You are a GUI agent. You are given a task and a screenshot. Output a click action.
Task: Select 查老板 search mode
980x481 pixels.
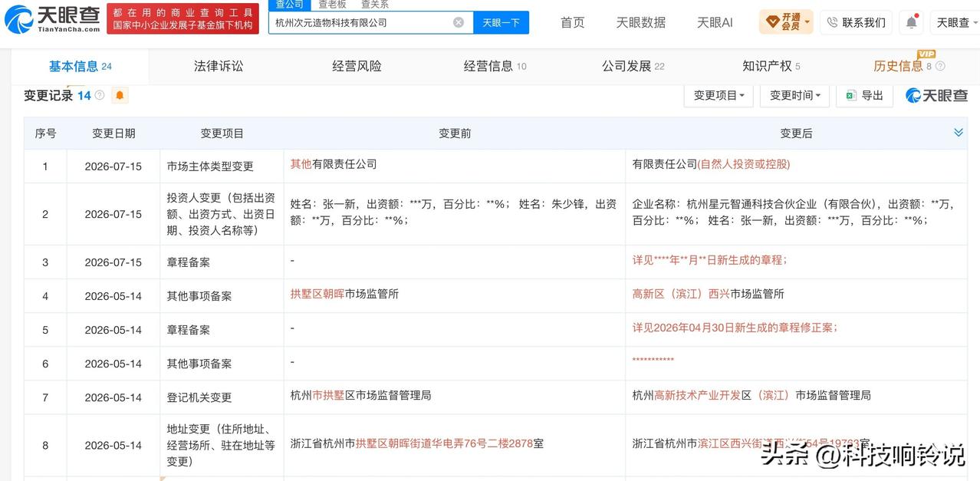coord(332,5)
